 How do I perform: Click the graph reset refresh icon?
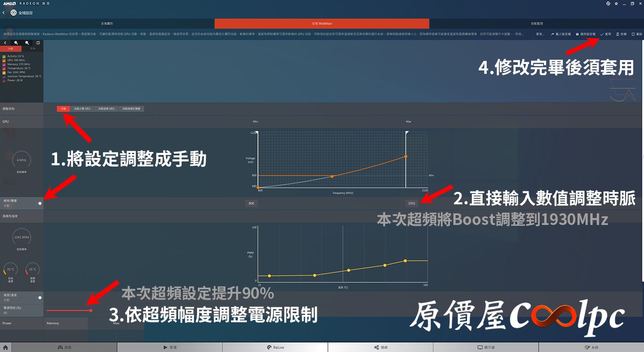tap(38, 43)
